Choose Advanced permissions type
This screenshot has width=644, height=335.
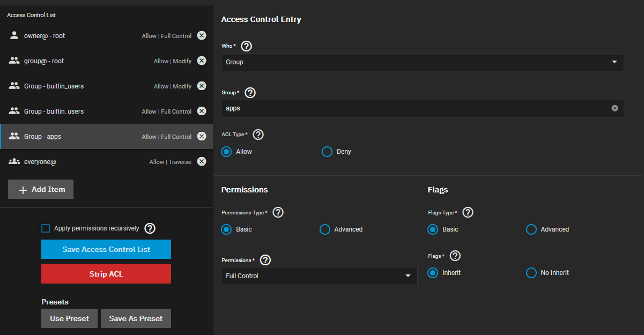[x=324, y=229]
